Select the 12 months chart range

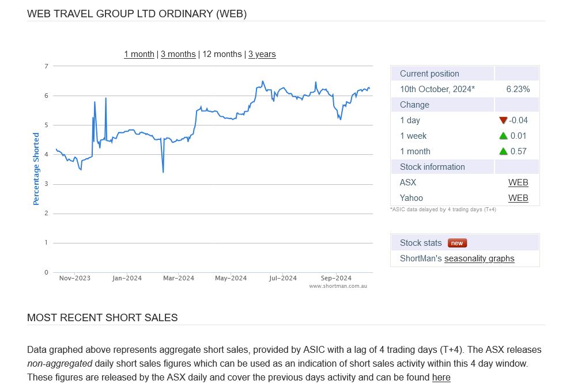point(222,54)
